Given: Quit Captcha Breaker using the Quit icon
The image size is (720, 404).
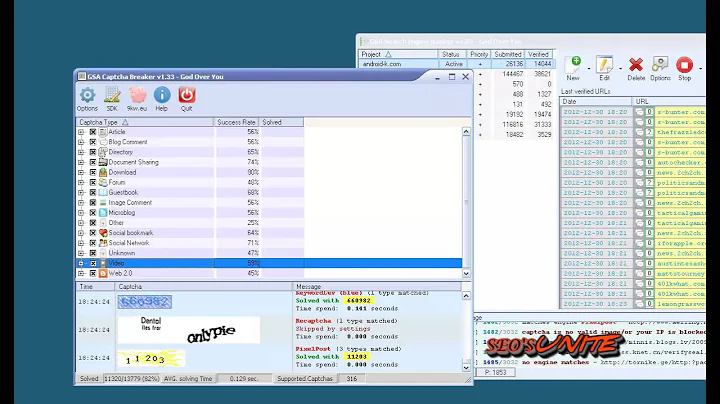Looking at the screenshot, I should (187, 99).
